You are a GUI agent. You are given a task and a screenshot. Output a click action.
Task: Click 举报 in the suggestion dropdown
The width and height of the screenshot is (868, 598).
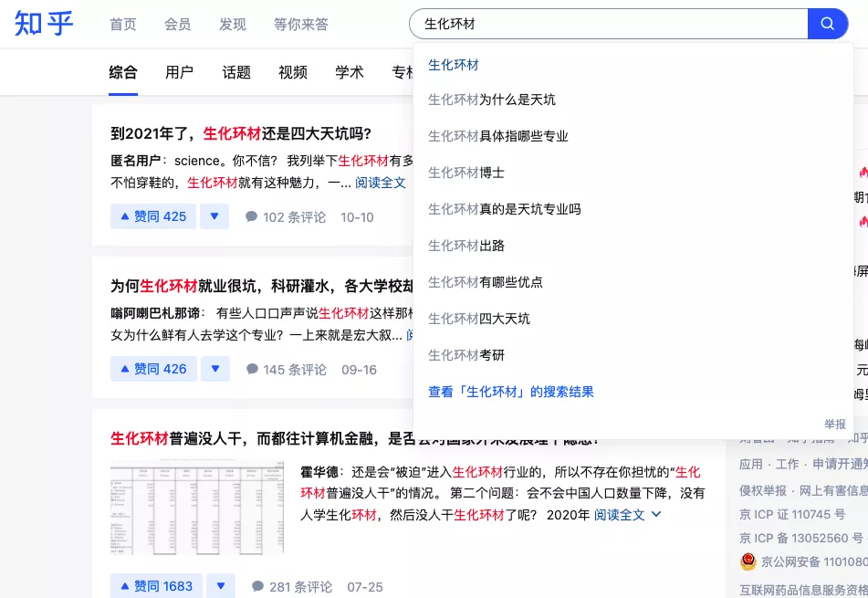point(835,425)
